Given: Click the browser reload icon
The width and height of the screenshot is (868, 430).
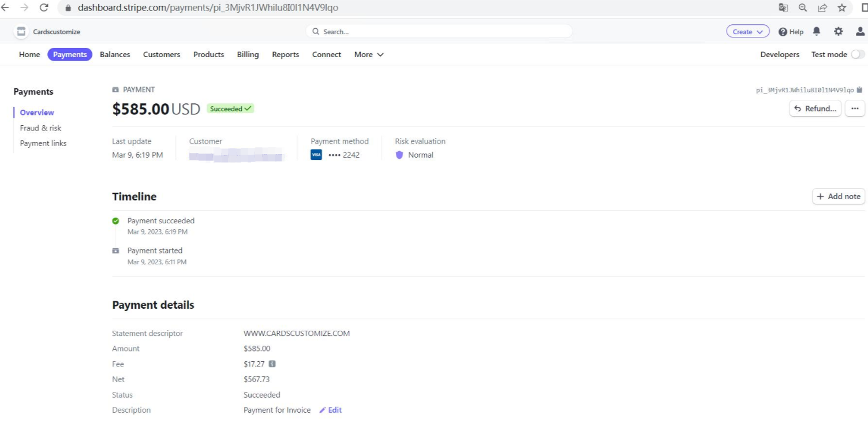Looking at the screenshot, I should [44, 8].
